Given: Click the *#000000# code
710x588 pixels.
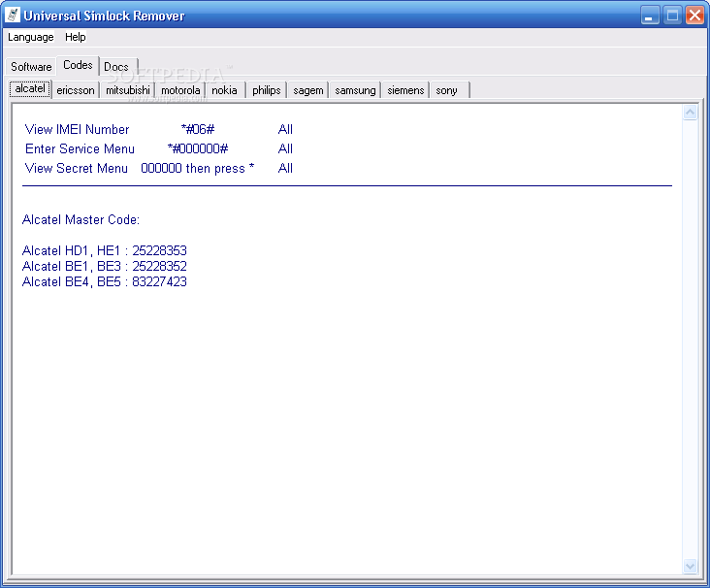Looking at the screenshot, I should (198, 149).
